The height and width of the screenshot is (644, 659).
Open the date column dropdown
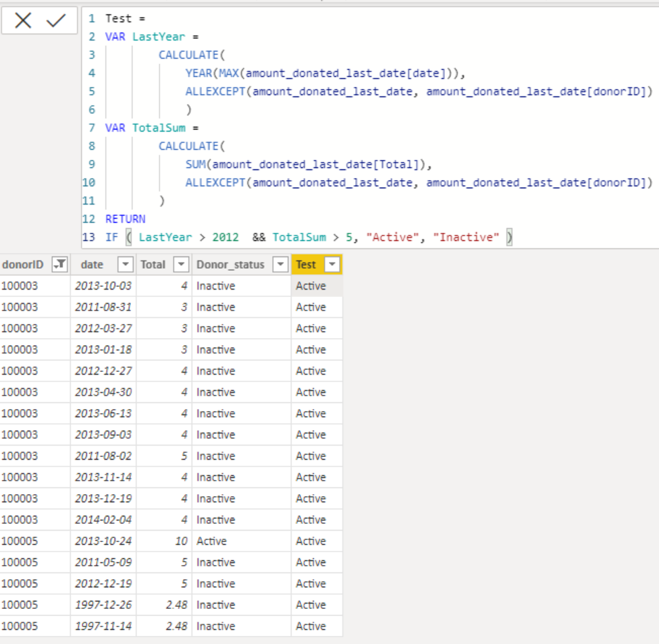coord(125,264)
